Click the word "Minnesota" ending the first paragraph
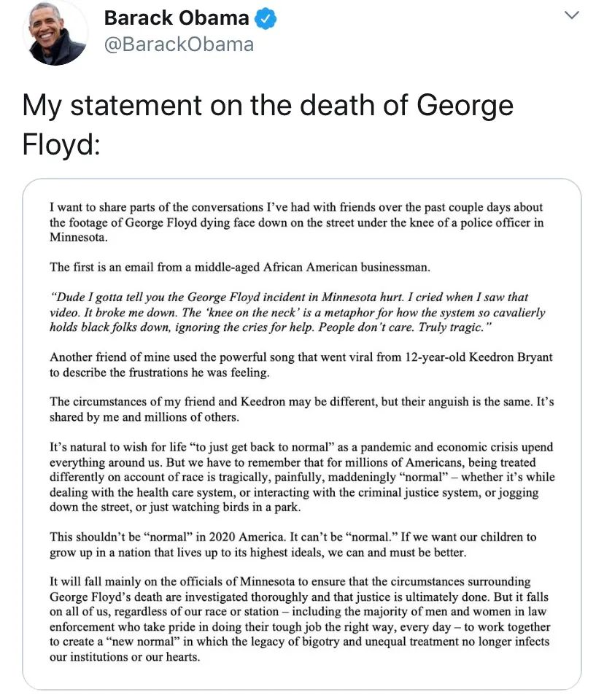Image resolution: width=604 pixels, height=700 pixels. pyautogui.click(x=78, y=238)
